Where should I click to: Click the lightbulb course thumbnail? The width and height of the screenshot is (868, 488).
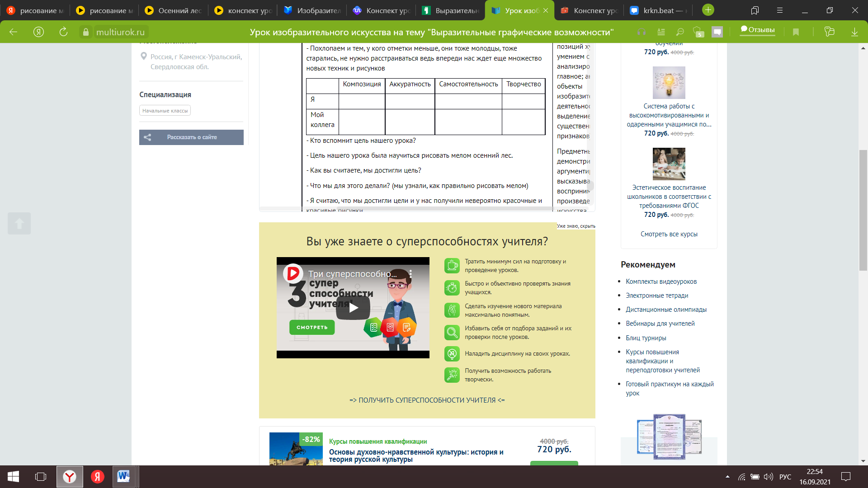tap(669, 83)
